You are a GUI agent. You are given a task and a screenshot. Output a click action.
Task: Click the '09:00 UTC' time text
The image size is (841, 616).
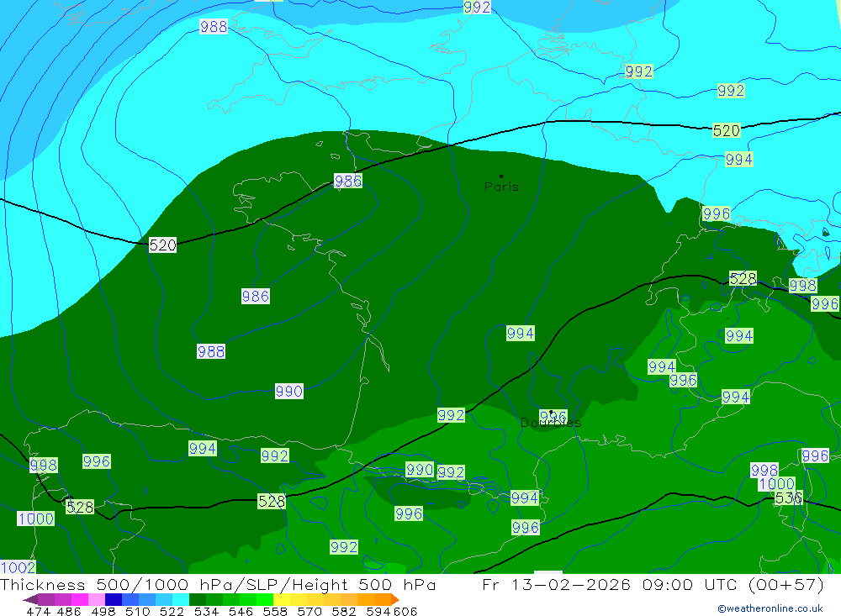click(x=690, y=584)
